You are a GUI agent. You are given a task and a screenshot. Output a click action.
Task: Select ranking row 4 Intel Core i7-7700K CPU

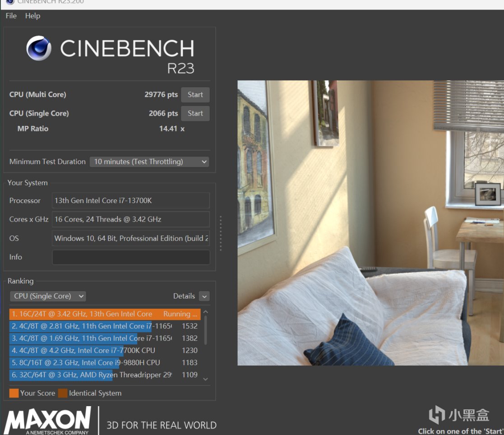click(105, 351)
